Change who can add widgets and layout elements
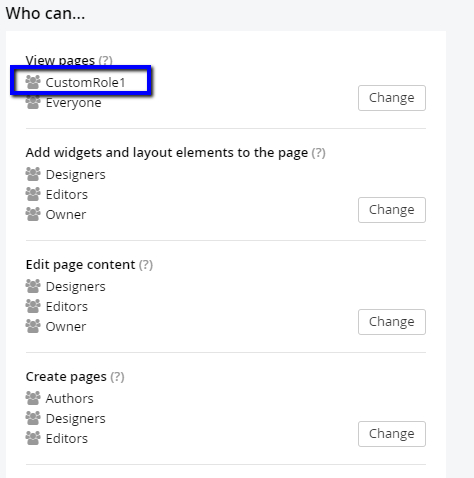Screen dimensions: 474x478 [392, 210]
